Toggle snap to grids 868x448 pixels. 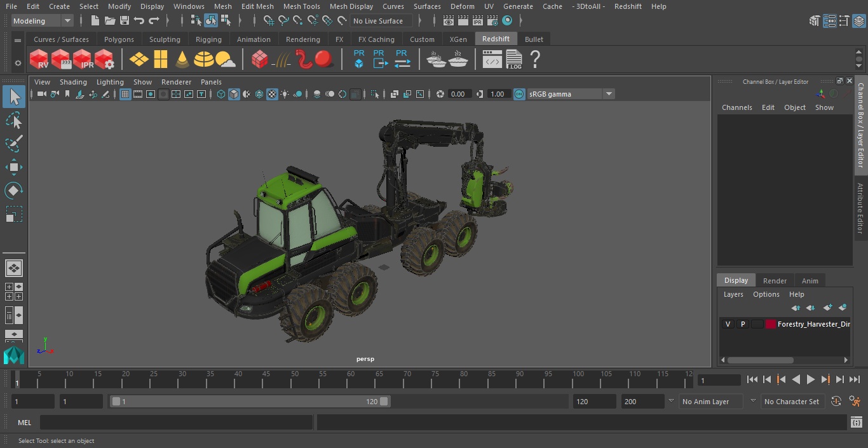pos(268,21)
